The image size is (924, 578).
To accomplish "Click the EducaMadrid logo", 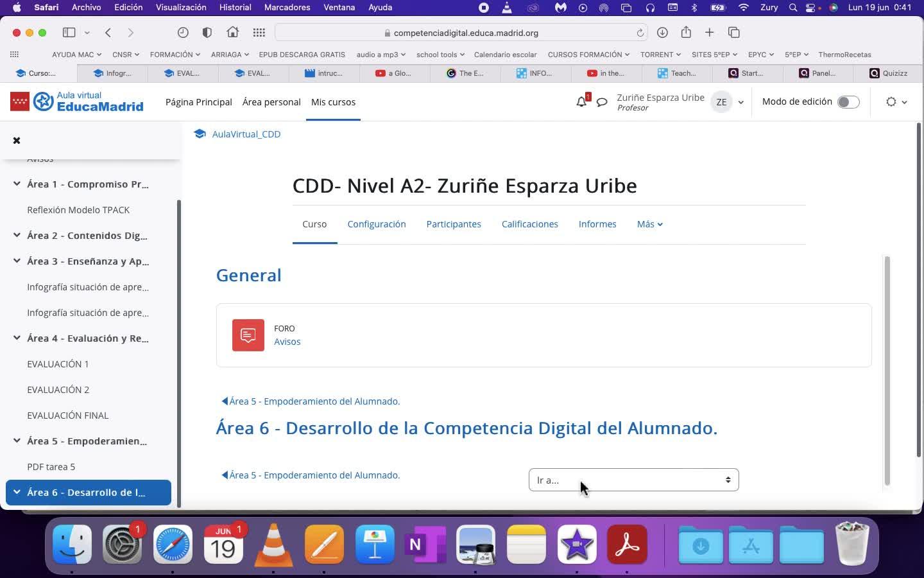I will (x=77, y=101).
